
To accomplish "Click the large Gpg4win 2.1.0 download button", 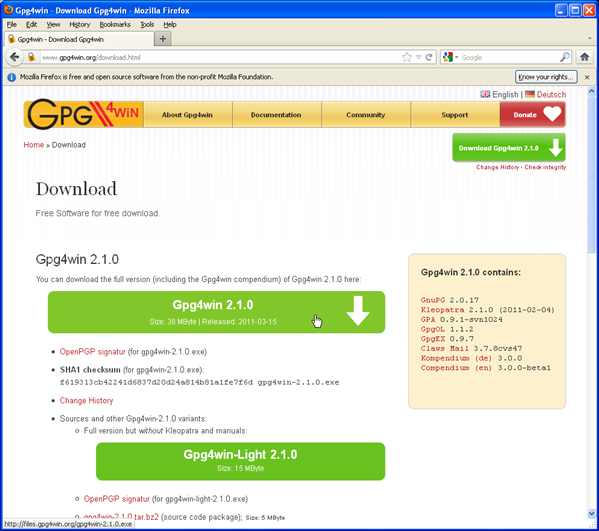I will 216,312.
